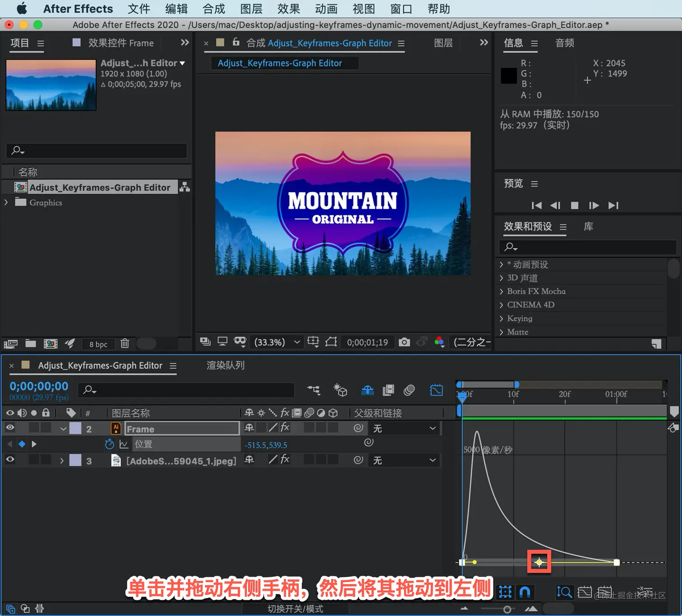Click the 8 bpc color depth button
Screen dimensions: 682x616
[98, 344]
